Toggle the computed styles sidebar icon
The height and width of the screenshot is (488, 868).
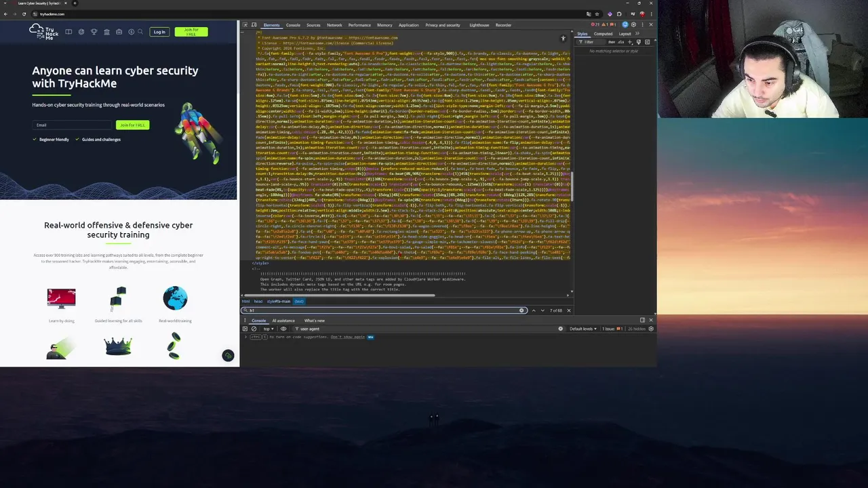click(647, 42)
